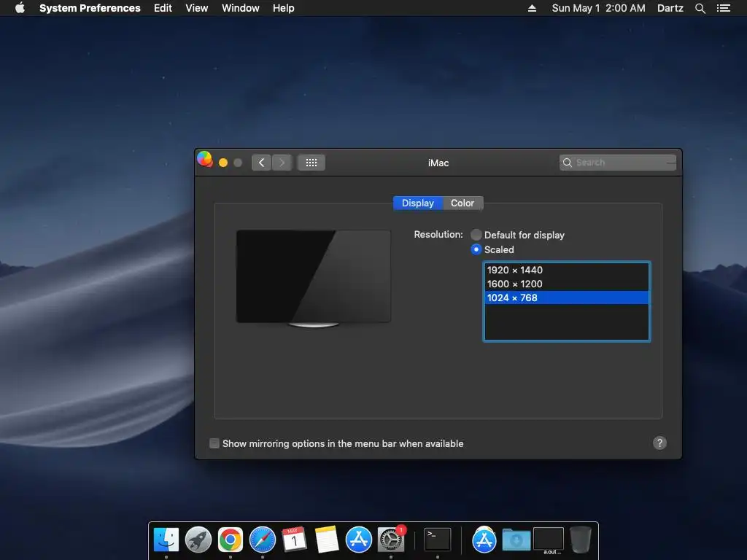Viewport: 747px width, 560px height.
Task: Minimize the iMac window with yellow button
Action: [x=223, y=163]
